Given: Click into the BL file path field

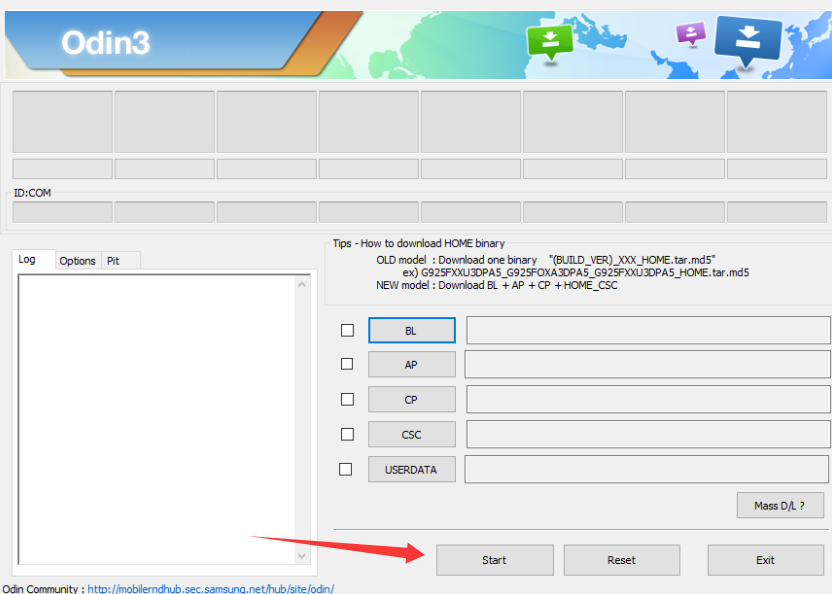Looking at the screenshot, I should 648,330.
